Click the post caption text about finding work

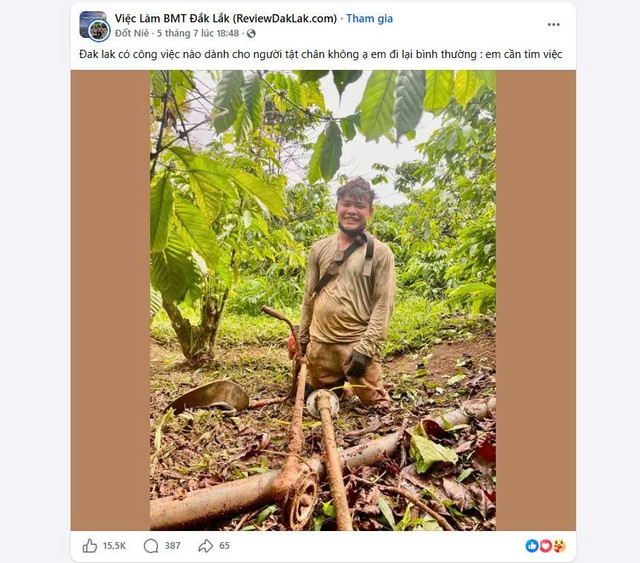(x=321, y=54)
